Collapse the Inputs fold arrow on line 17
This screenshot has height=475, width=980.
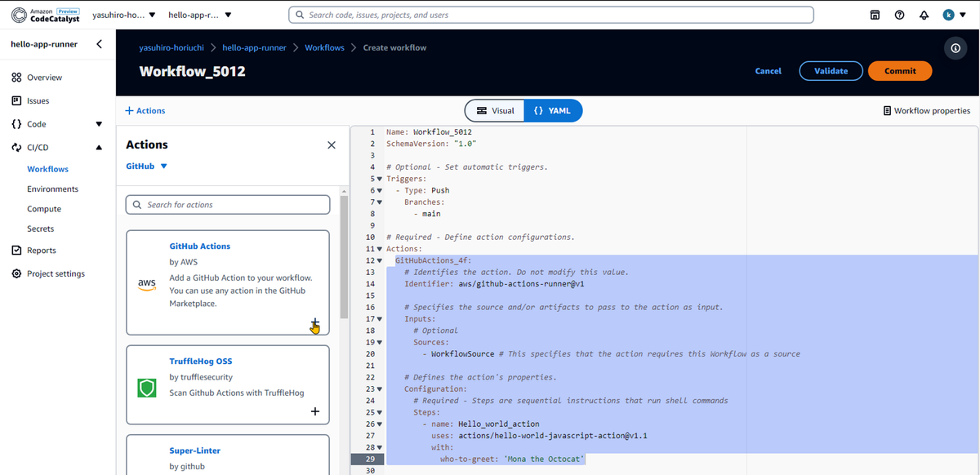[379, 319]
